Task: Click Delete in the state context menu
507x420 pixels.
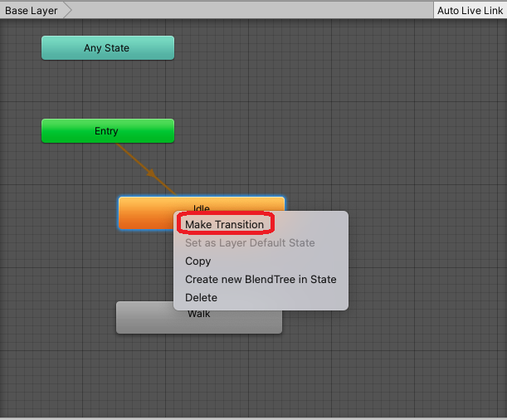Action: click(201, 298)
